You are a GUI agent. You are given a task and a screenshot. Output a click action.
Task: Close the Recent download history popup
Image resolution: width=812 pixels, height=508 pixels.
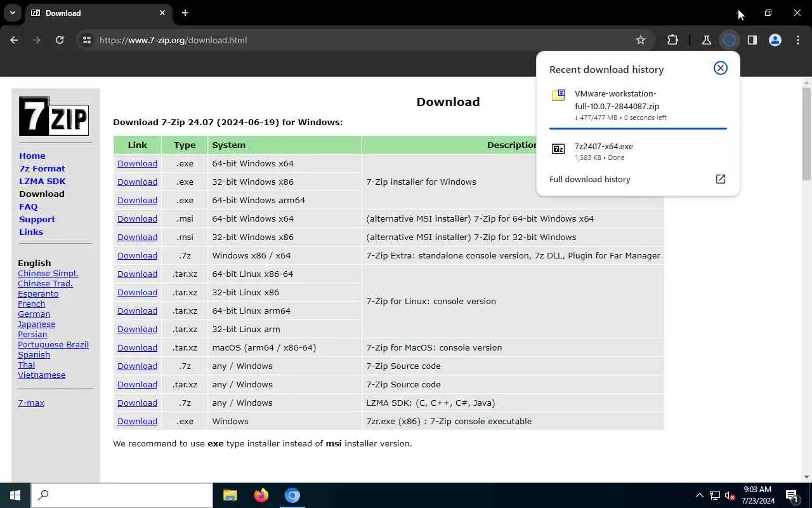(721, 68)
